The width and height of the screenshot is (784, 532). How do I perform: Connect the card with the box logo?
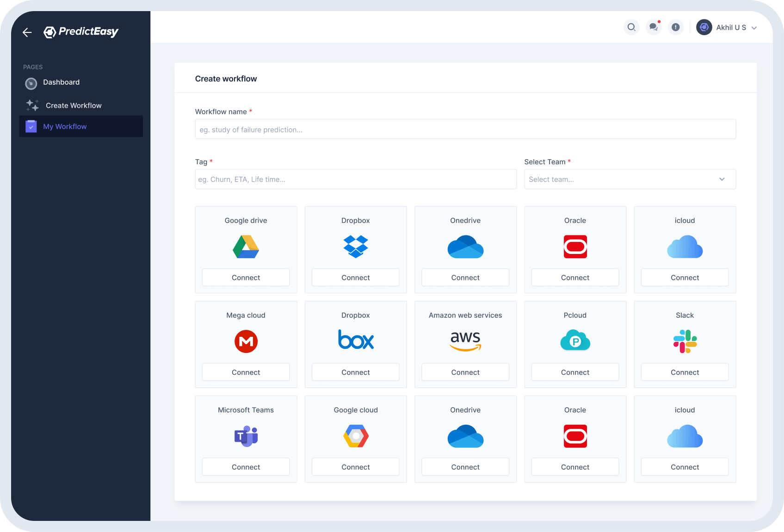point(356,372)
